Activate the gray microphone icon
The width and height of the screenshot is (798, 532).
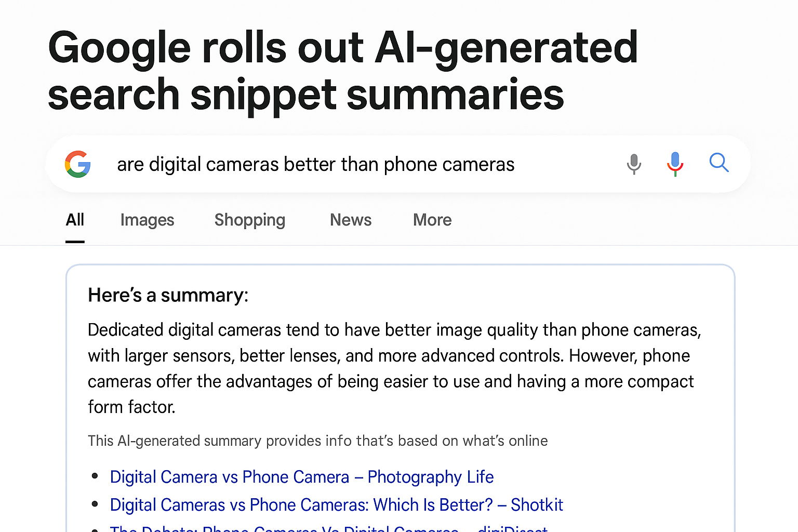pos(634,164)
